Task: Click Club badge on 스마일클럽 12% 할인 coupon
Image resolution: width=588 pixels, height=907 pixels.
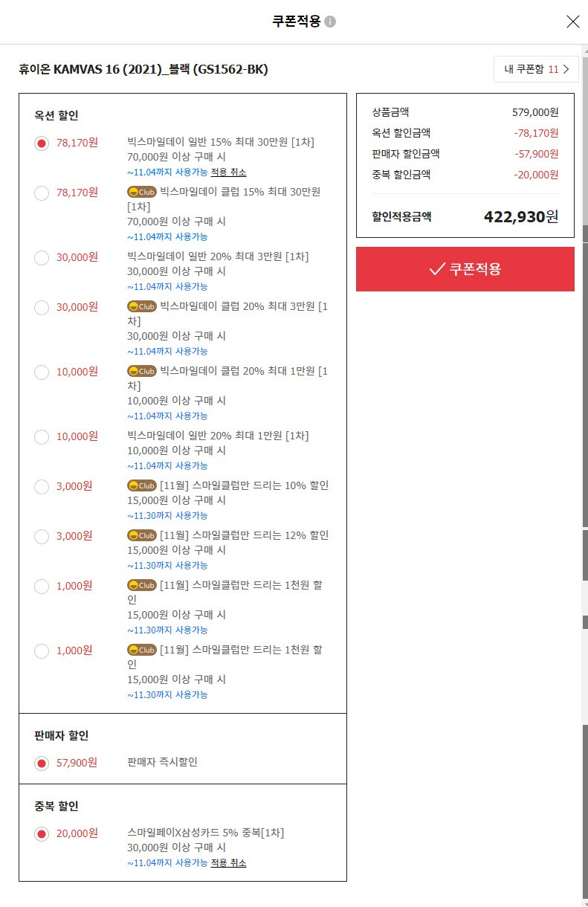Action: point(142,535)
